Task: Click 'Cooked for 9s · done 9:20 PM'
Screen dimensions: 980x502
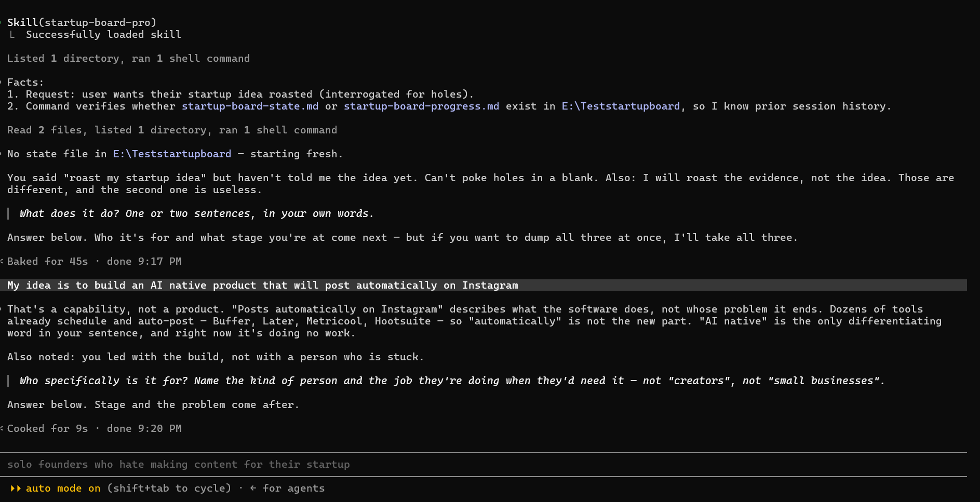Action: coord(94,428)
